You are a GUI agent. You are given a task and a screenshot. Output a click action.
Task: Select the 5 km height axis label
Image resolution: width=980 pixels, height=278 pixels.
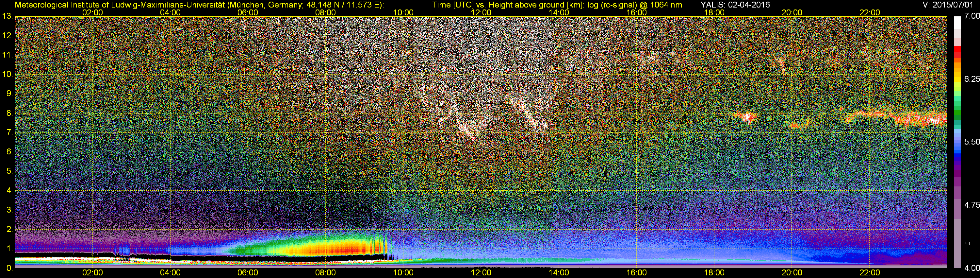point(9,171)
